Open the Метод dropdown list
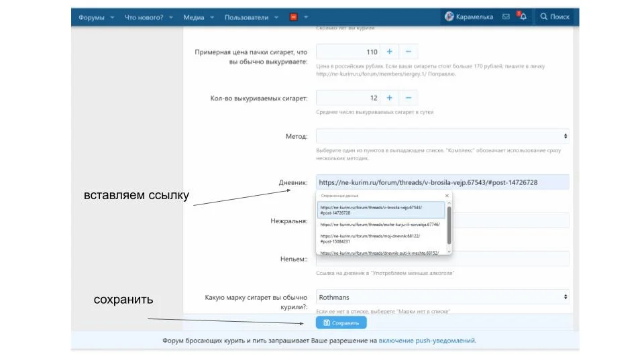 (x=442, y=136)
